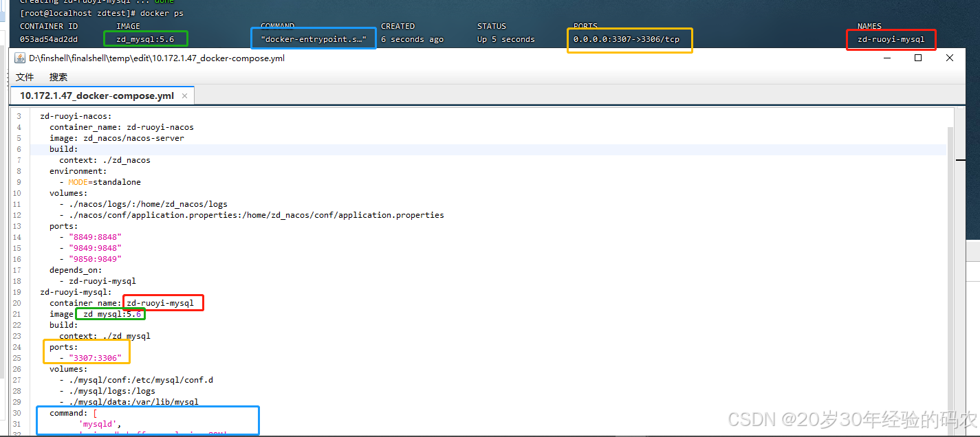Click the "9849:9848" port mapping

(x=95, y=248)
